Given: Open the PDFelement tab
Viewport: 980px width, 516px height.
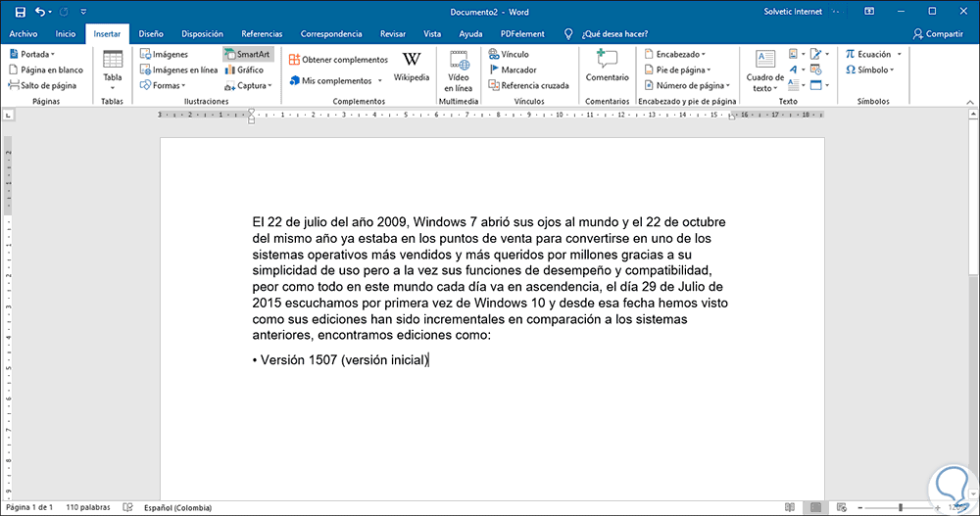Looking at the screenshot, I should point(522,33).
